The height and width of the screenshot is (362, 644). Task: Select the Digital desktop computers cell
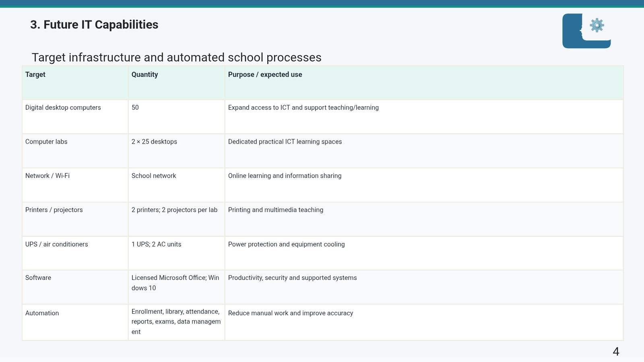(75, 117)
